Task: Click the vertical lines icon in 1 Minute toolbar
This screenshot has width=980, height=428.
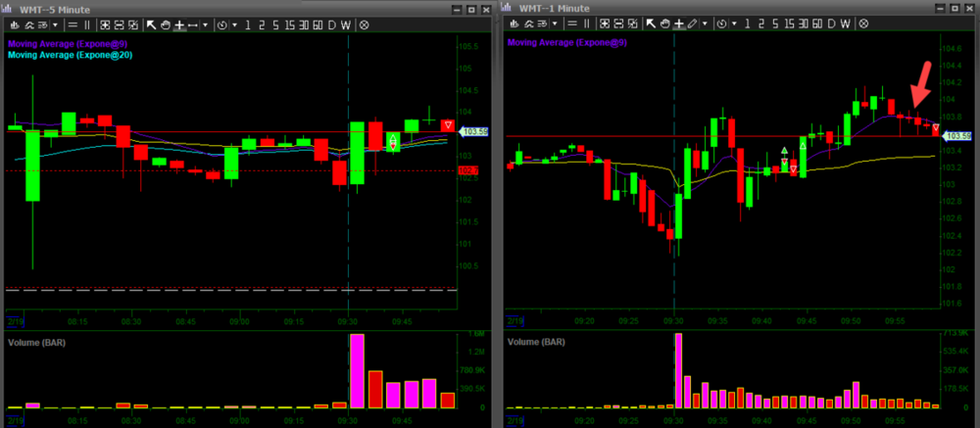Action: click(x=587, y=24)
